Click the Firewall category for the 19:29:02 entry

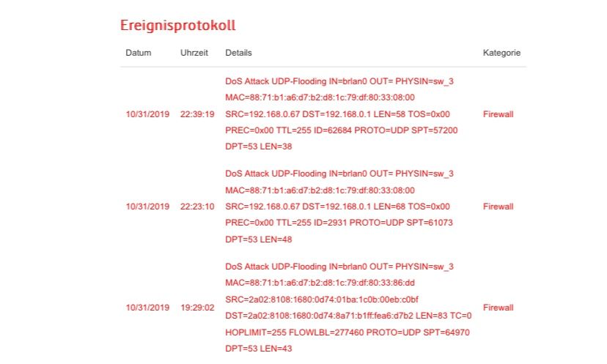pyautogui.click(x=499, y=308)
